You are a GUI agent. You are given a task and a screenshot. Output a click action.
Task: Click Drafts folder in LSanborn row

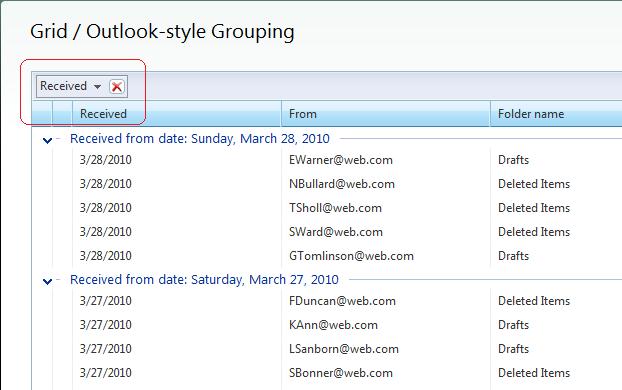coord(513,349)
